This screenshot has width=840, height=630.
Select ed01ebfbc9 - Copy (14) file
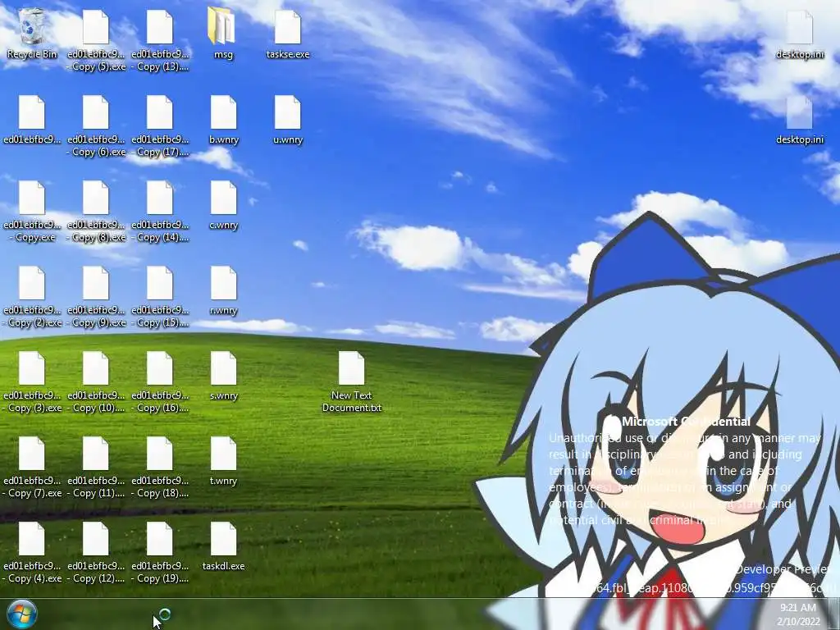(160, 211)
